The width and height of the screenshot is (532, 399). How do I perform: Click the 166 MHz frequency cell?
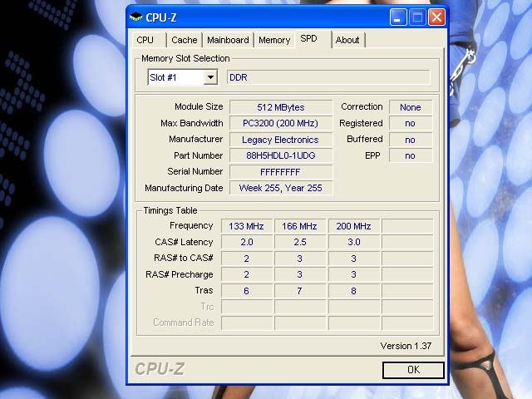click(300, 226)
